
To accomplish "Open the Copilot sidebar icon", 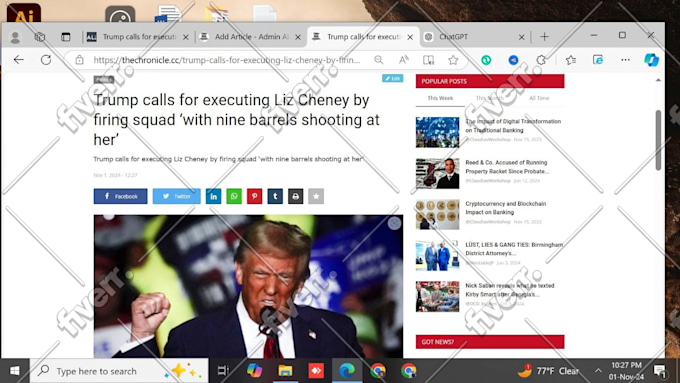I will (x=651, y=60).
